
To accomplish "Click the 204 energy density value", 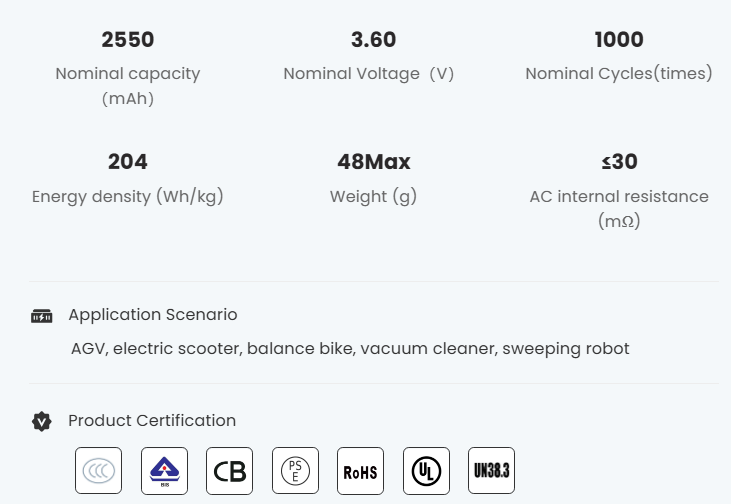I will click(128, 162).
